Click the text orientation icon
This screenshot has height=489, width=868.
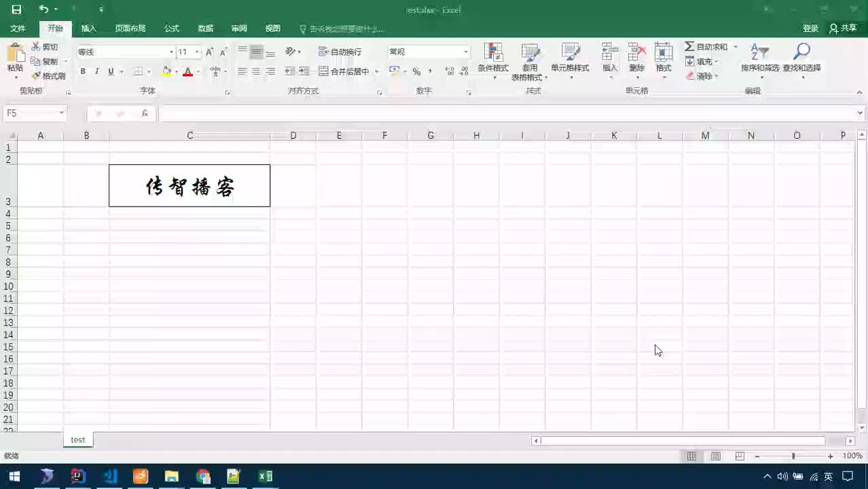291,52
